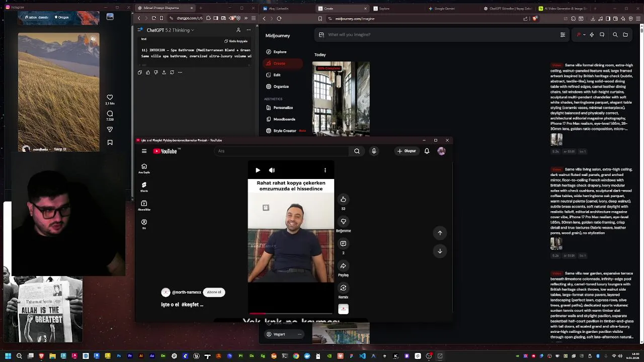This screenshot has height=362, width=644.
Task: Open YouTube hamburger guide menu
Action: point(144,151)
